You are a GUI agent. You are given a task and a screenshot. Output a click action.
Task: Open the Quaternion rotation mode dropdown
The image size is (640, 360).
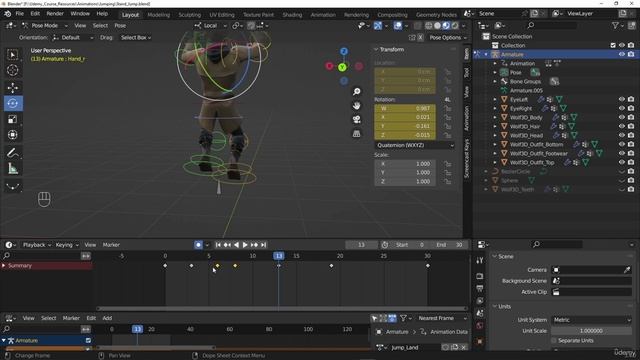pos(414,145)
